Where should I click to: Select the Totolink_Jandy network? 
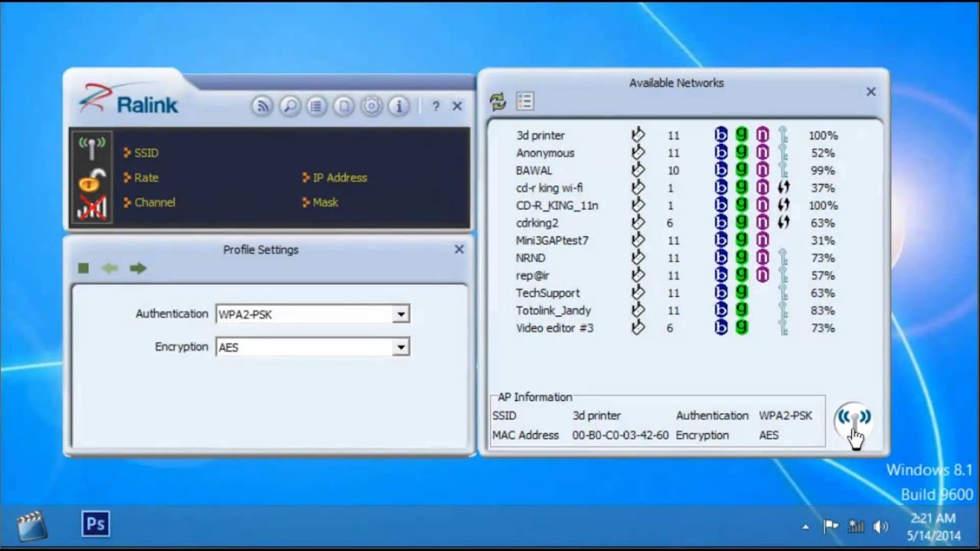554,311
